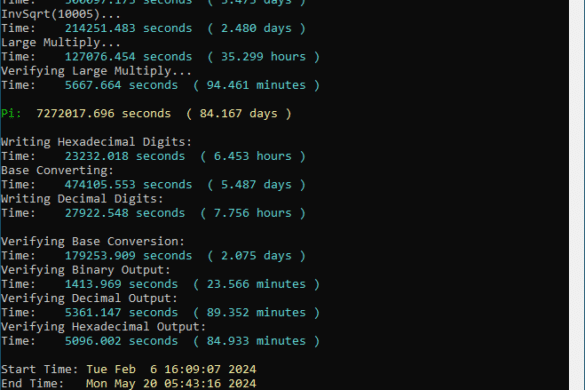Click the 'Writing Hexadecimal Digits:' line
This screenshot has width=585, height=390.
pyautogui.click(x=96, y=142)
